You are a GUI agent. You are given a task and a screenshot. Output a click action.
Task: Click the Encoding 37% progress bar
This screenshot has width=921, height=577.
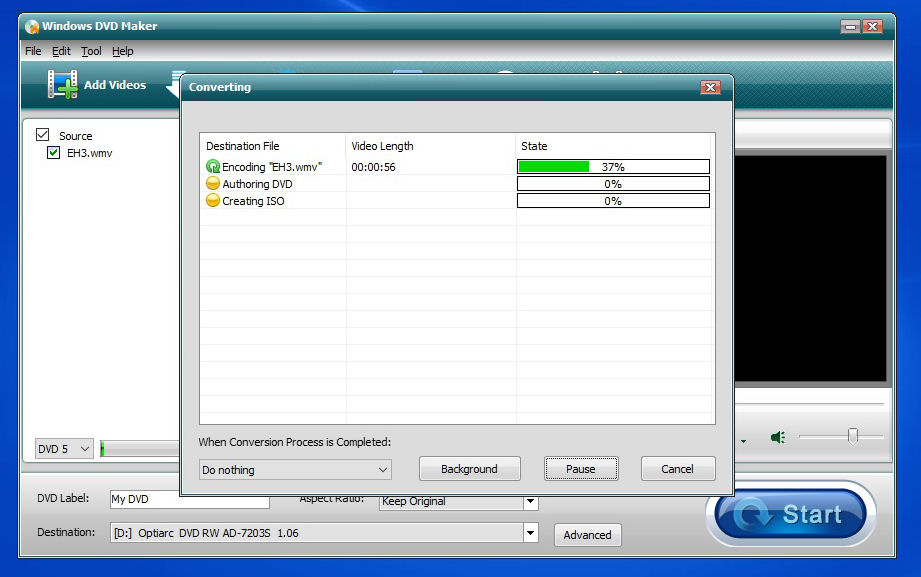pos(613,167)
